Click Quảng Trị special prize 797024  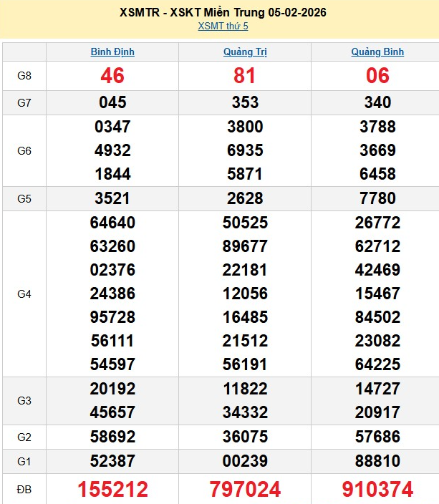click(245, 490)
